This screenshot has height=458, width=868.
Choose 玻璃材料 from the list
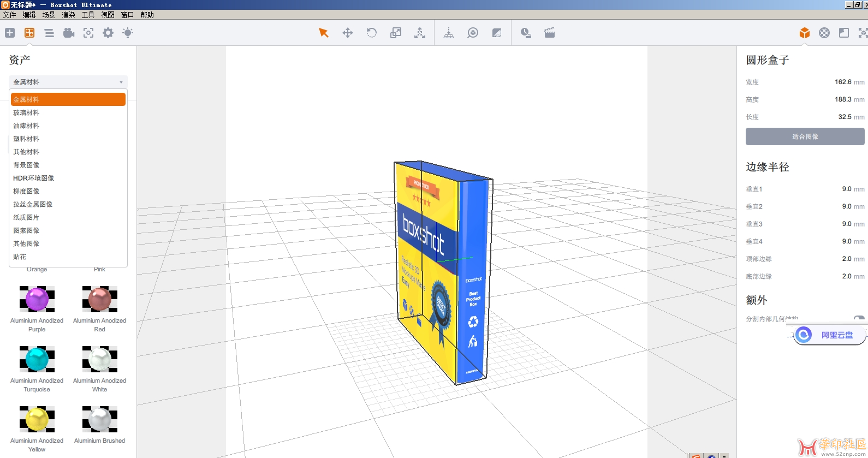[x=68, y=112]
